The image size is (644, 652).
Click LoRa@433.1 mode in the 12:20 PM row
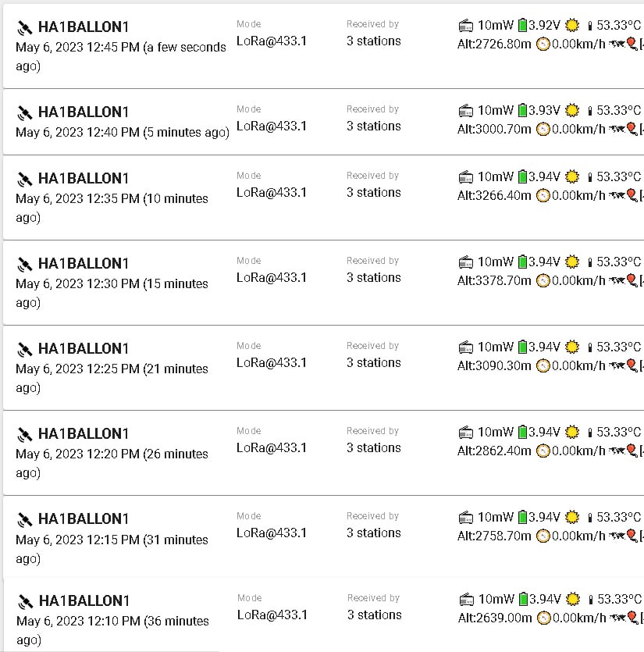pyautogui.click(x=272, y=447)
